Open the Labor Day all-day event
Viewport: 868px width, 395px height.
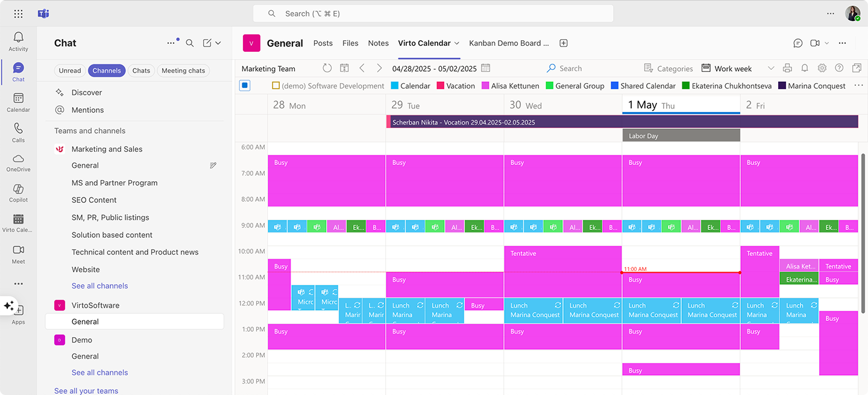pyautogui.click(x=681, y=135)
